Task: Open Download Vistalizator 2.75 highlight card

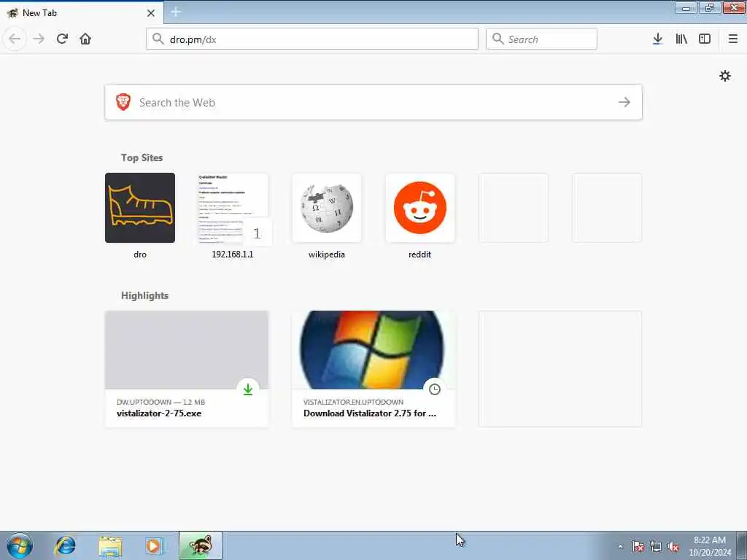Action: pos(373,369)
